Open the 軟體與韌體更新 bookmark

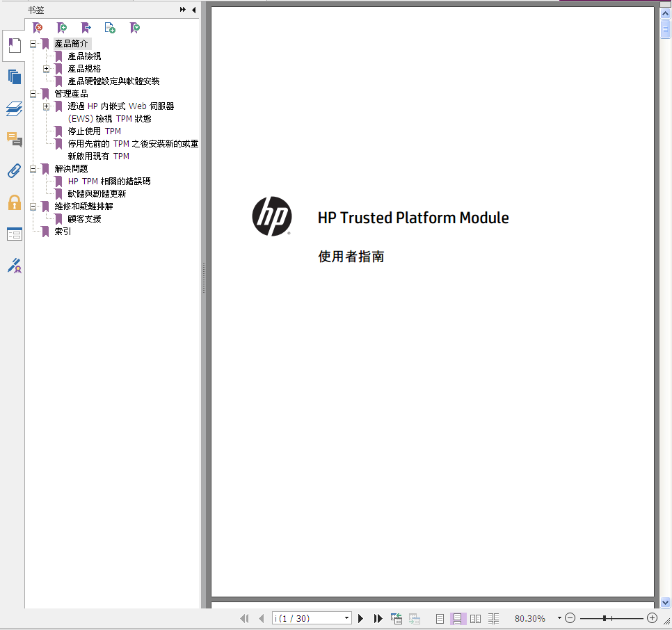pyautogui.click(x=97, y=194)
